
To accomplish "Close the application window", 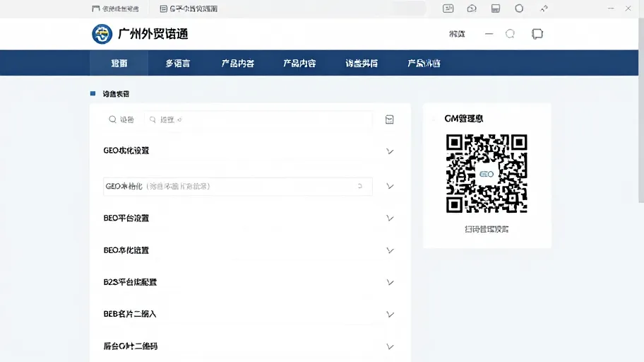I will pos(628,8).
